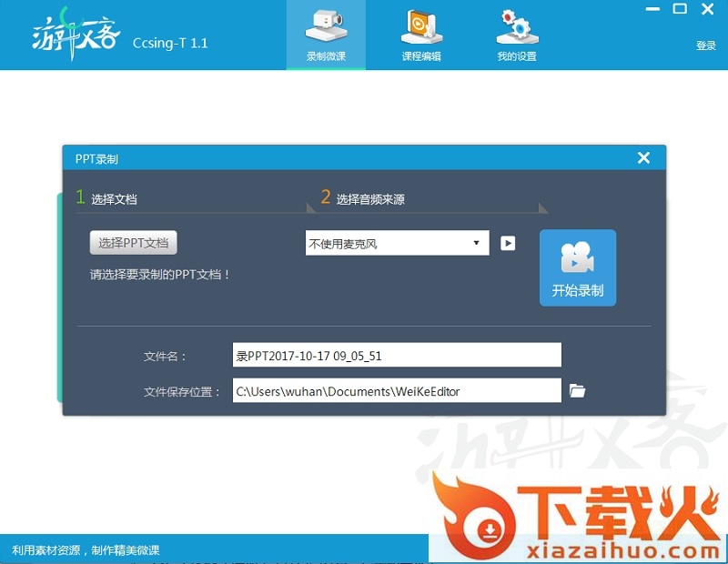
Task: Browse save location with folder icon
Action: pos(577,390)
